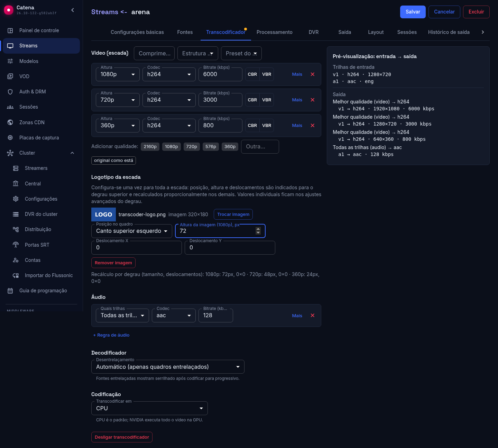Go to the Layout tab
Viewport: 498px width, 448px height.
coord(376,32)
